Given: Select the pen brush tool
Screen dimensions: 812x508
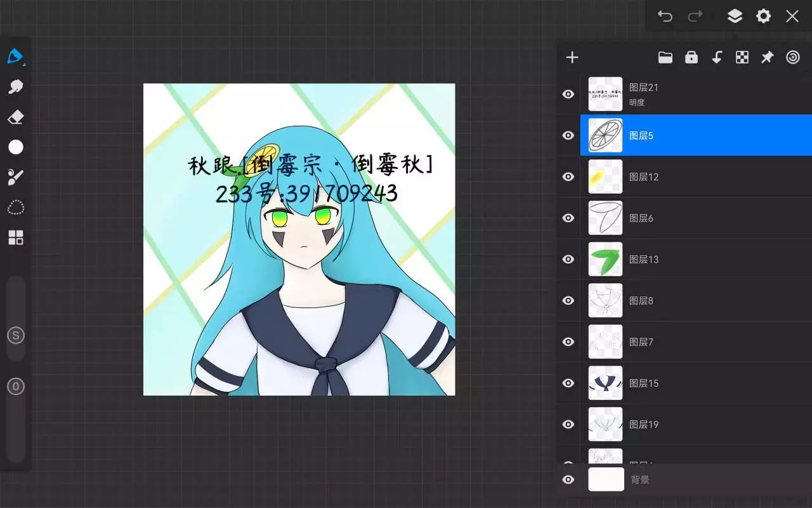Looking at the screenshot, I should [x=15, y=57].
